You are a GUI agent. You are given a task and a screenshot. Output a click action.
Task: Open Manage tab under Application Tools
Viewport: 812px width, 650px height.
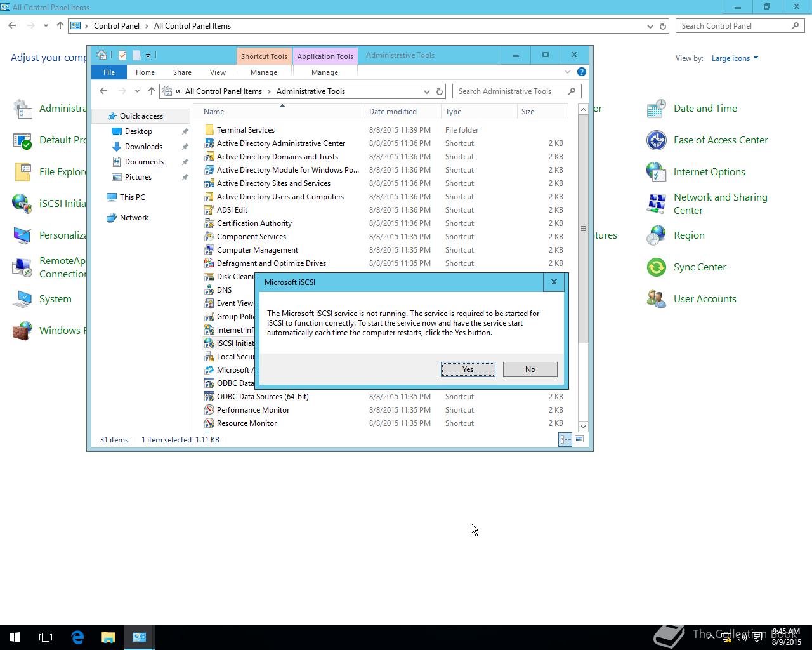point(325,72)
